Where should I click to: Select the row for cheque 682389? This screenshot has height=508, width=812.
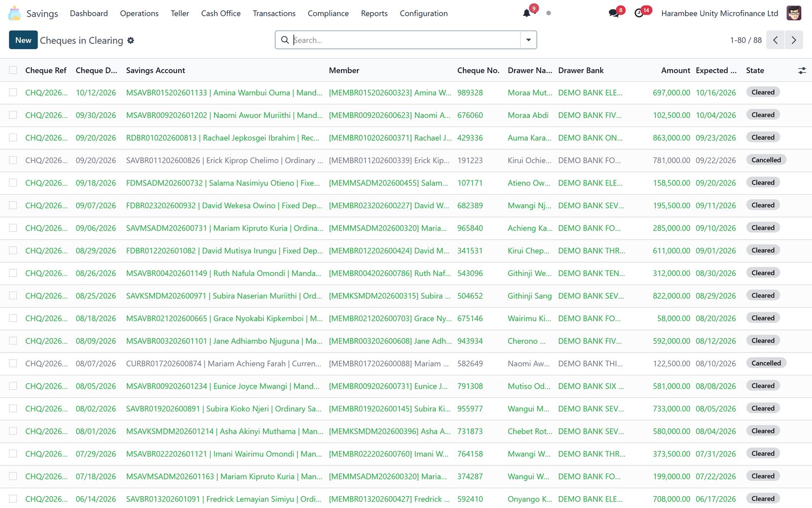coord(13,205)
